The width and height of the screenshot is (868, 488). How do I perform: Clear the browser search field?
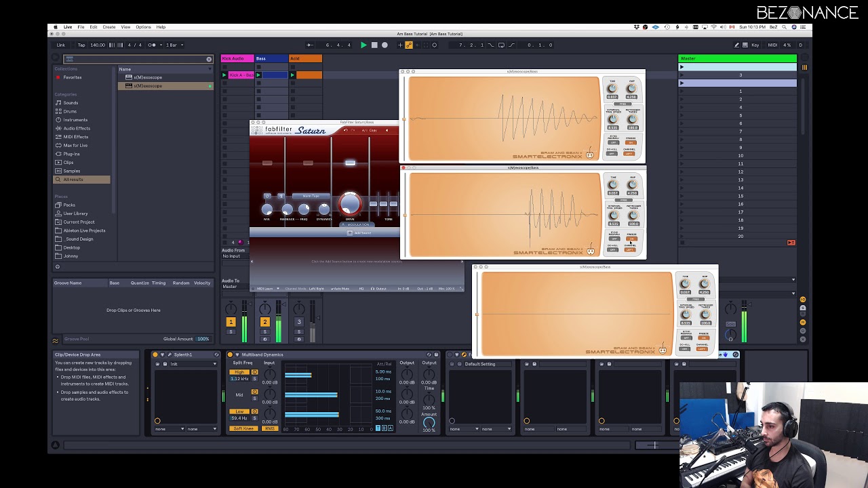209,59
